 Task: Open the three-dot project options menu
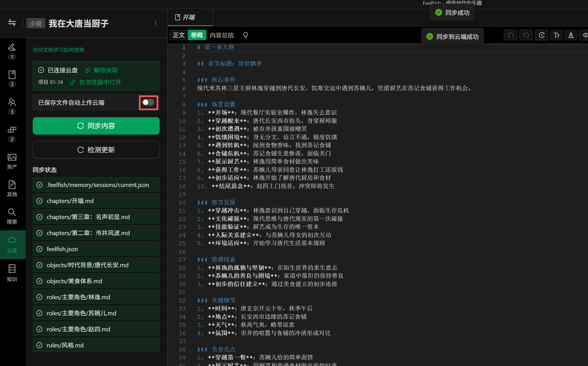pyautogui.click(x=155, y=23)
